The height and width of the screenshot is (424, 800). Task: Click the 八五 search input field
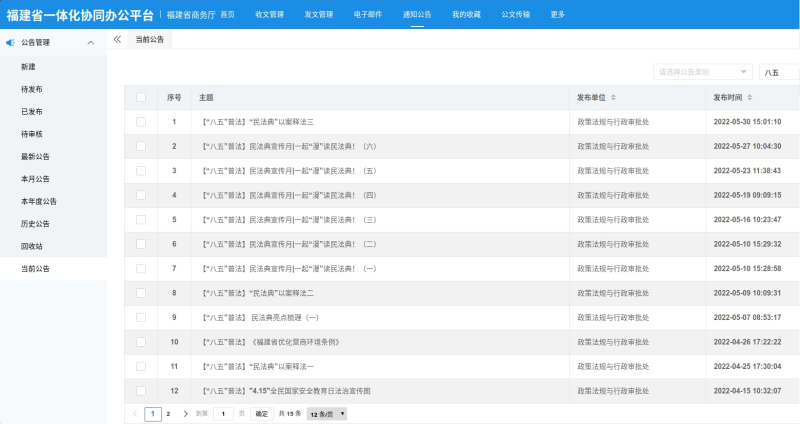[x=778, y=72]
